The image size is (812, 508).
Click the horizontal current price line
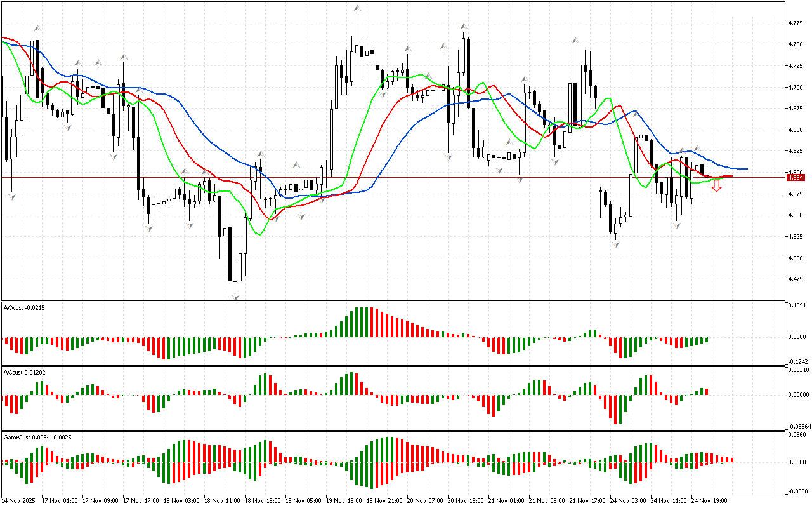tap(444, 177)
